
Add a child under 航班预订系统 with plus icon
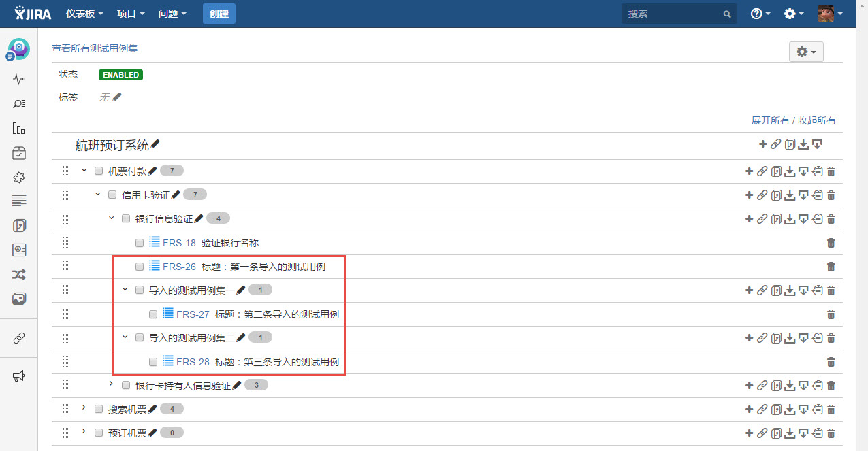coord(762,144)
